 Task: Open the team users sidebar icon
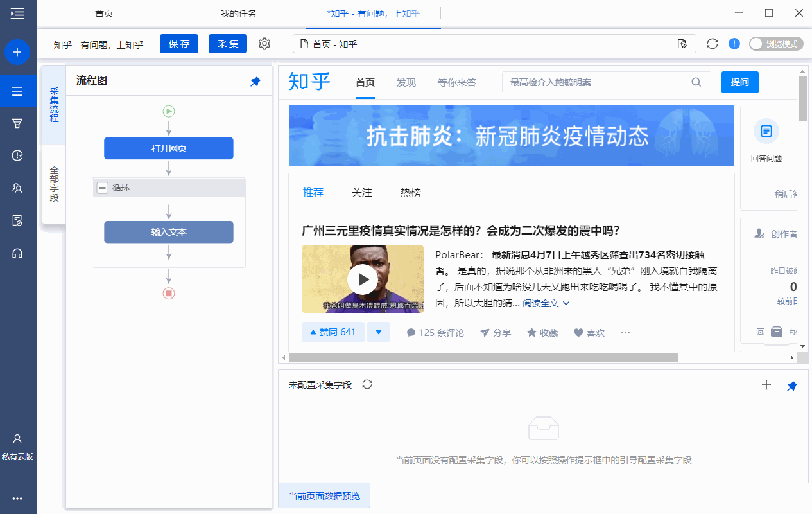tap(17, 188)
